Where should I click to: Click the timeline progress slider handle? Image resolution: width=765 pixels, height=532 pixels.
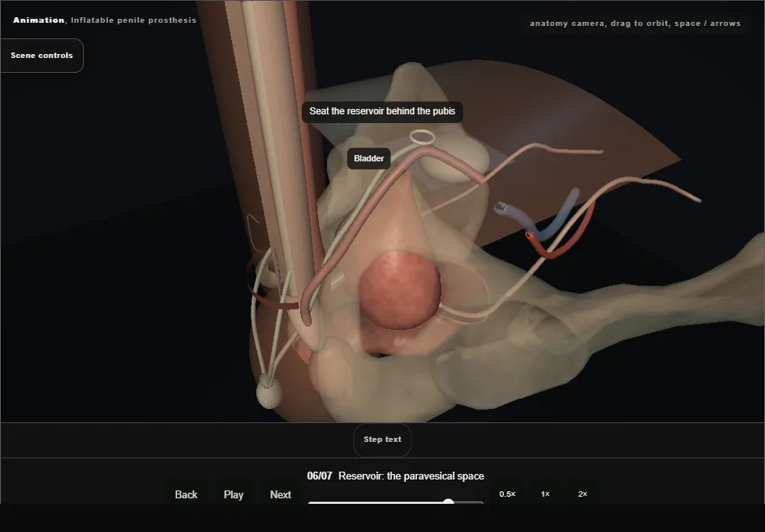[449, 501]
